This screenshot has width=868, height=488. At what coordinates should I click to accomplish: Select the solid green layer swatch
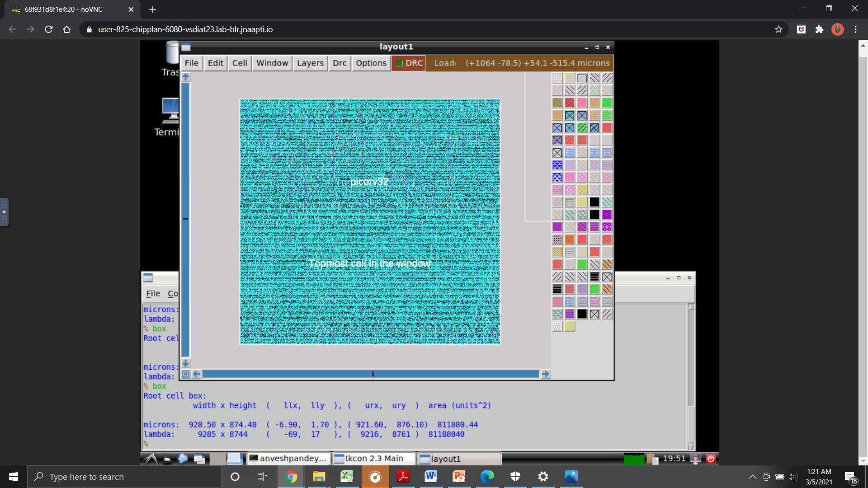point(607,103)
